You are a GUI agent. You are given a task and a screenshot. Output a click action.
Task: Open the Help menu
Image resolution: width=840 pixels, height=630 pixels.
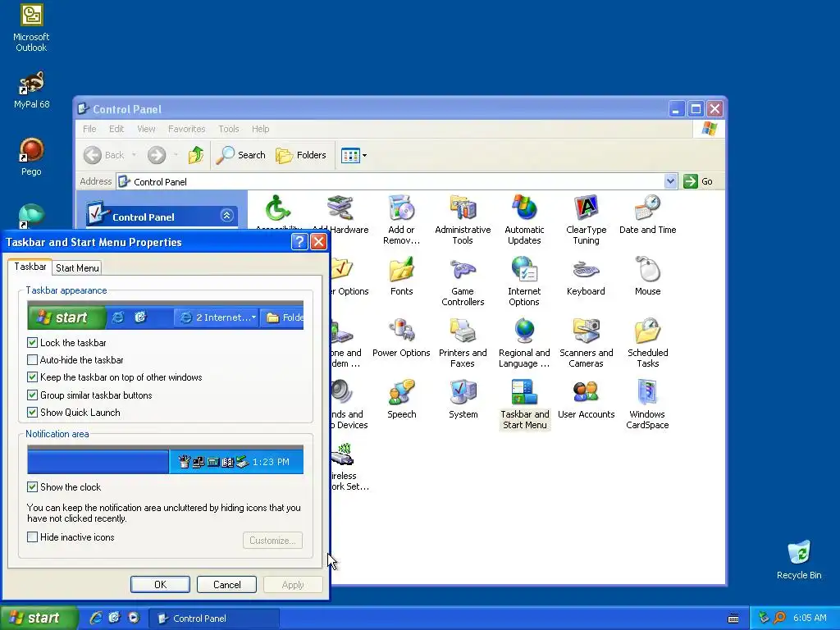260,129
